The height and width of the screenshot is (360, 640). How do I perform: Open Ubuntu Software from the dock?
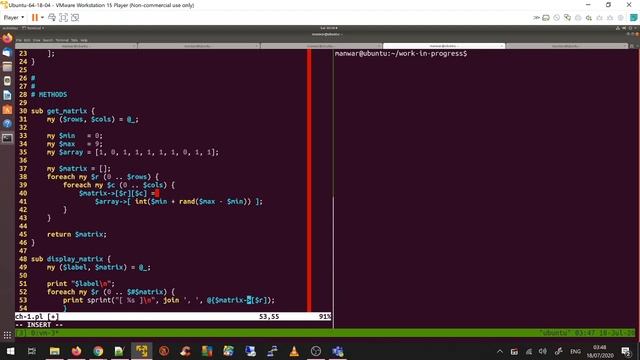(x=7, y=109)
